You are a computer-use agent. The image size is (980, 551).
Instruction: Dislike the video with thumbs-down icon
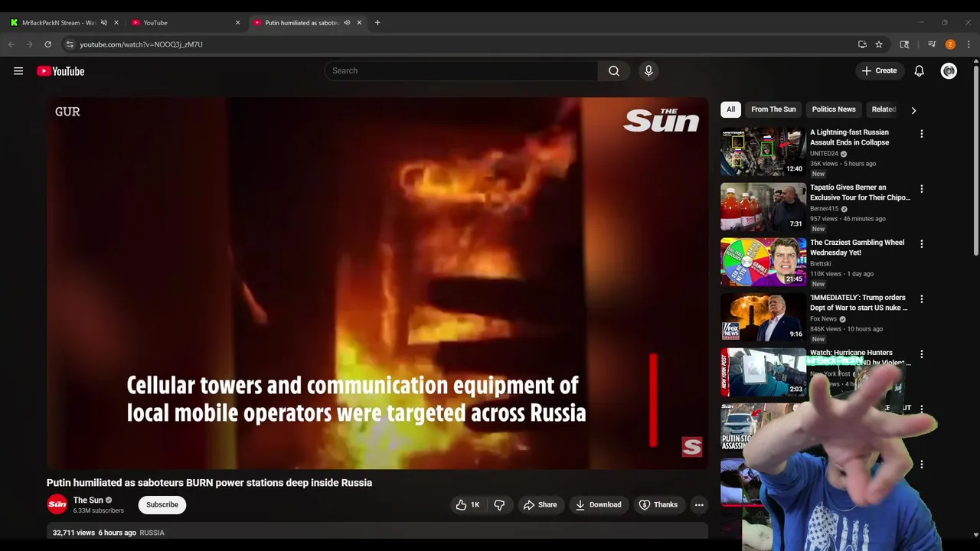point(499,504)
